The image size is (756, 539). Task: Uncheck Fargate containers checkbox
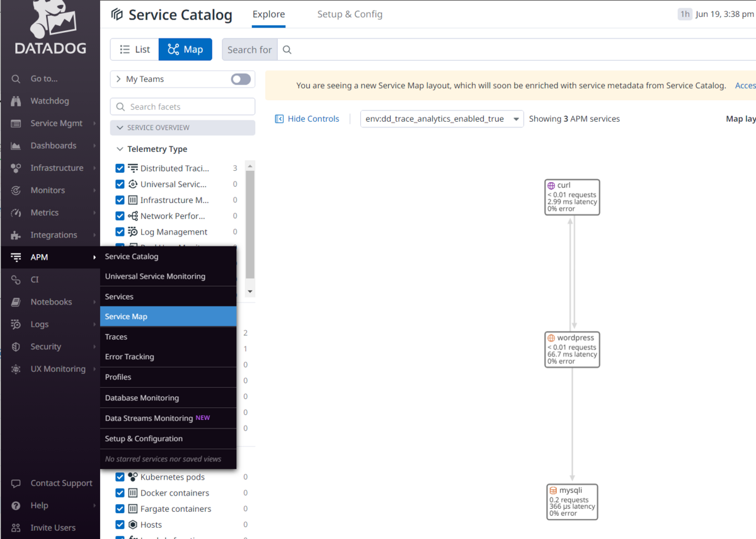click(x=120, y=509)
